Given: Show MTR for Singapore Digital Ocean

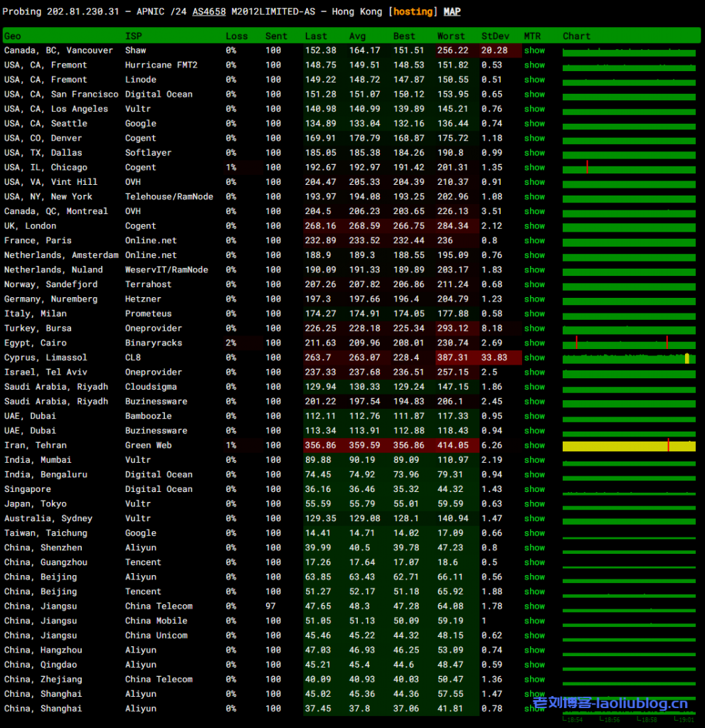Looking at the screenshot, I should point(534,489).
